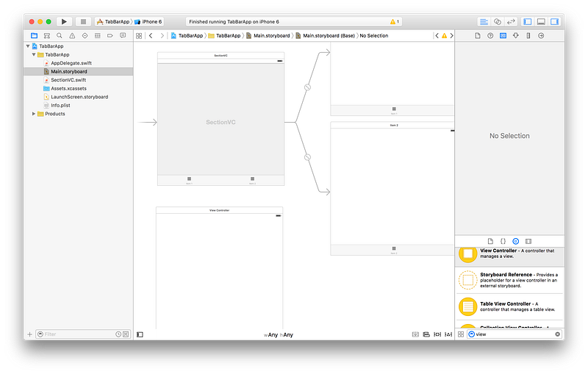The width and height of the screenshot is (588, 374).
Task: Select SectionVC.swift file
Action: click(68, 80)
